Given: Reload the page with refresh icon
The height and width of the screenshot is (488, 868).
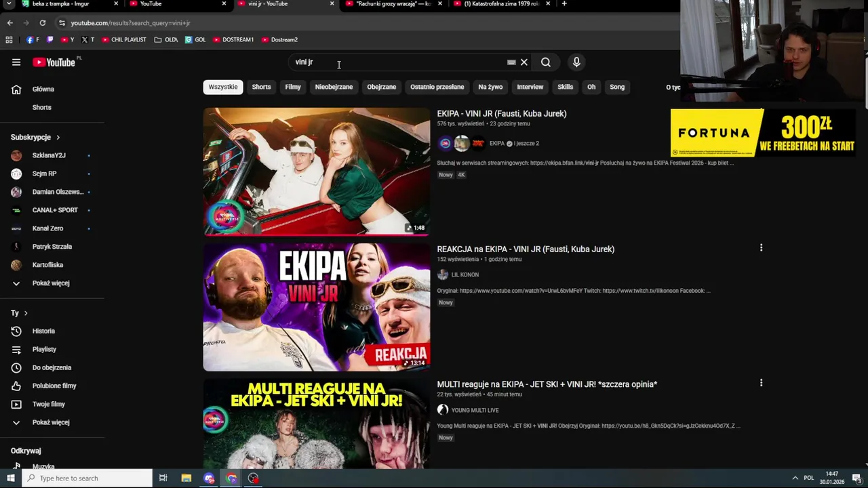Looking at the screenshot, I should [x=42, y=23].
